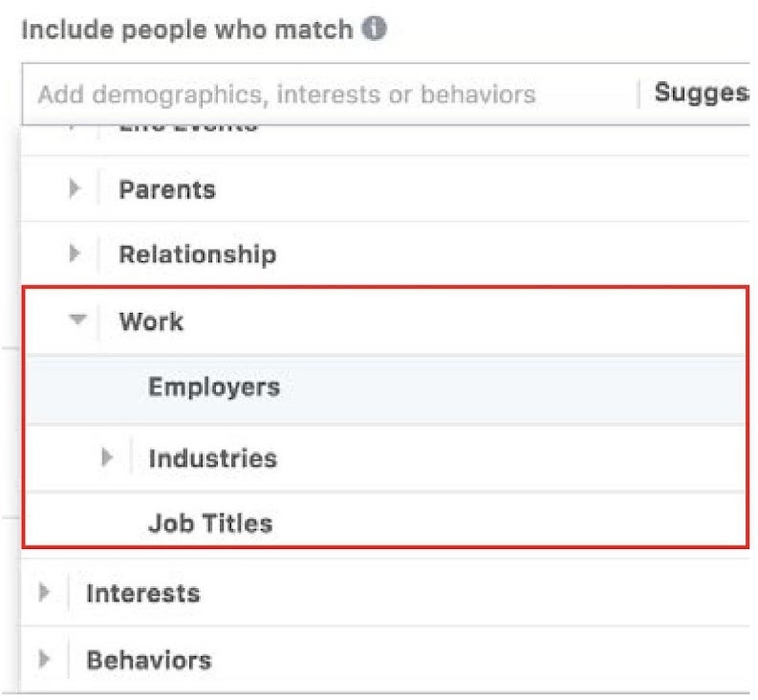The width and height of the screenshot is (758, 700).
Task: Click the Work category label
Action: (x=151, y=321)
